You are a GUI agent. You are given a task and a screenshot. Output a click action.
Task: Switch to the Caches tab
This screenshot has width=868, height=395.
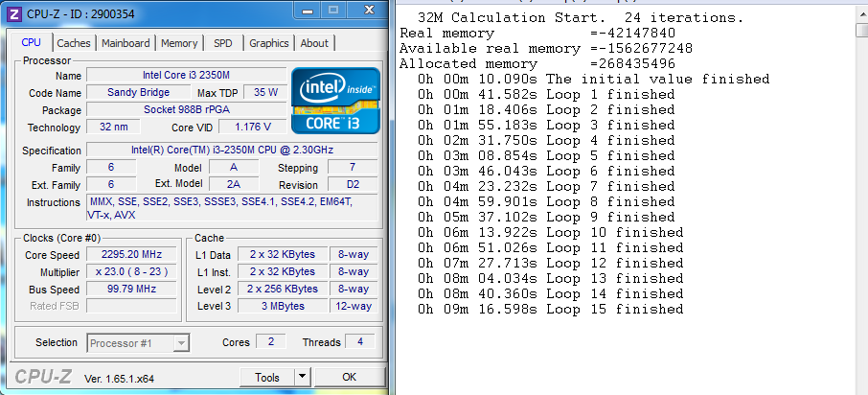(x=74, y=43)
